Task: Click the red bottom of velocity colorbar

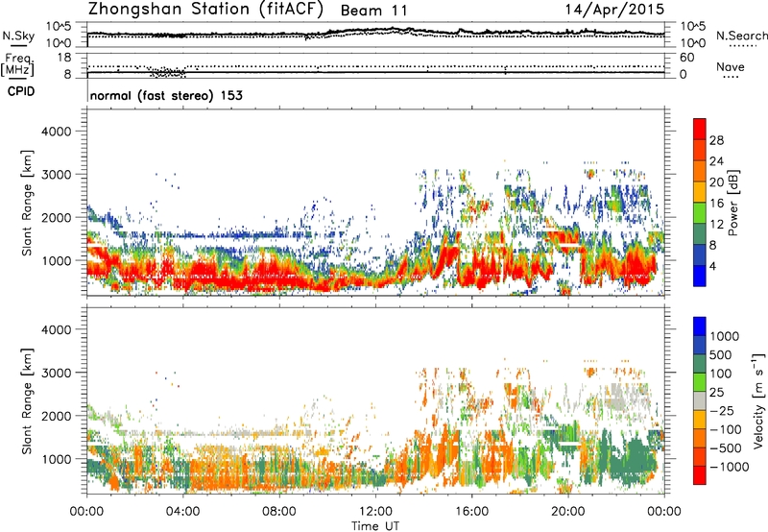Action: pyautogui.click(x=700, y=475)
